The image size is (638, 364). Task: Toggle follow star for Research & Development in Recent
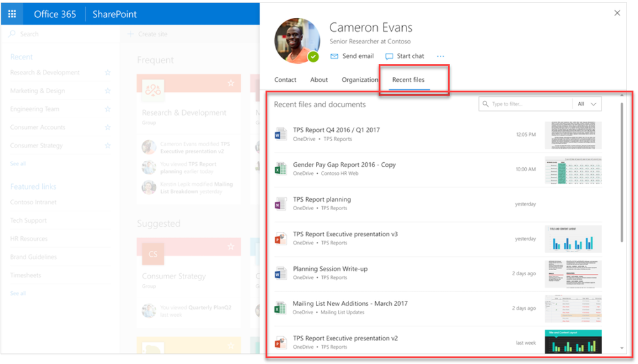click(x=107, y=72)
